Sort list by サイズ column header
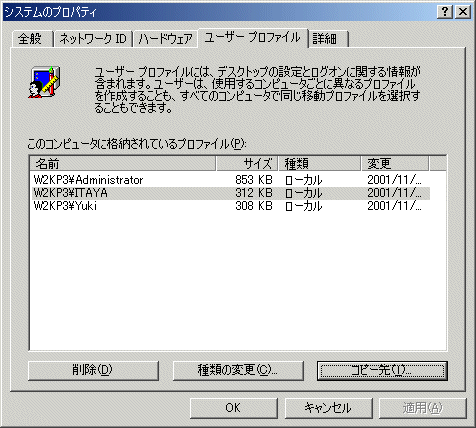 click(247, 164)
